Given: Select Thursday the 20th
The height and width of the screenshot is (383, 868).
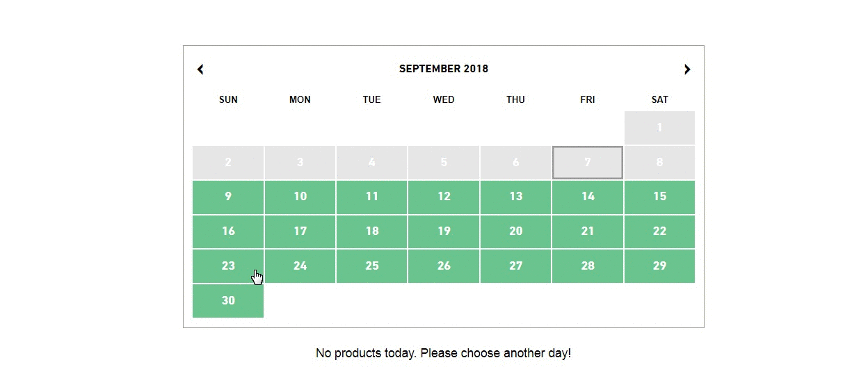Looking at the screenshot, I should tap(515, 231).
